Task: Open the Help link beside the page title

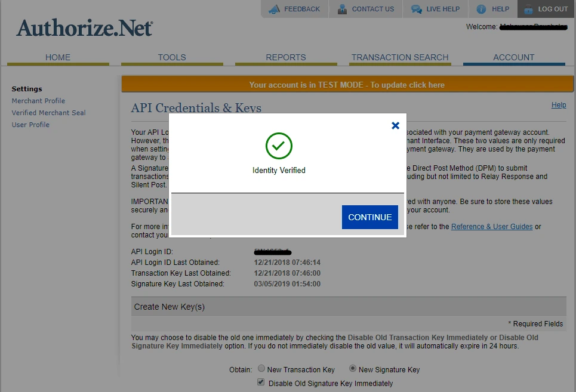Action: point(559,105)
